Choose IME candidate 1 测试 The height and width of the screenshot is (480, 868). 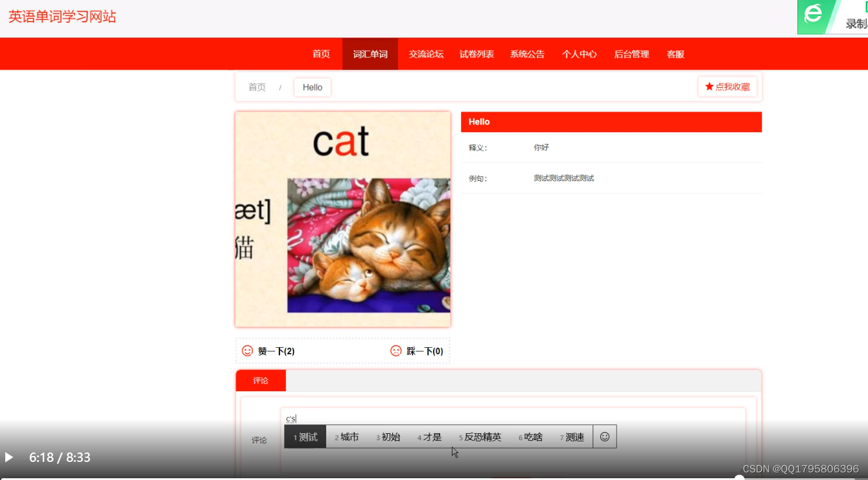[x=305, y=437]
